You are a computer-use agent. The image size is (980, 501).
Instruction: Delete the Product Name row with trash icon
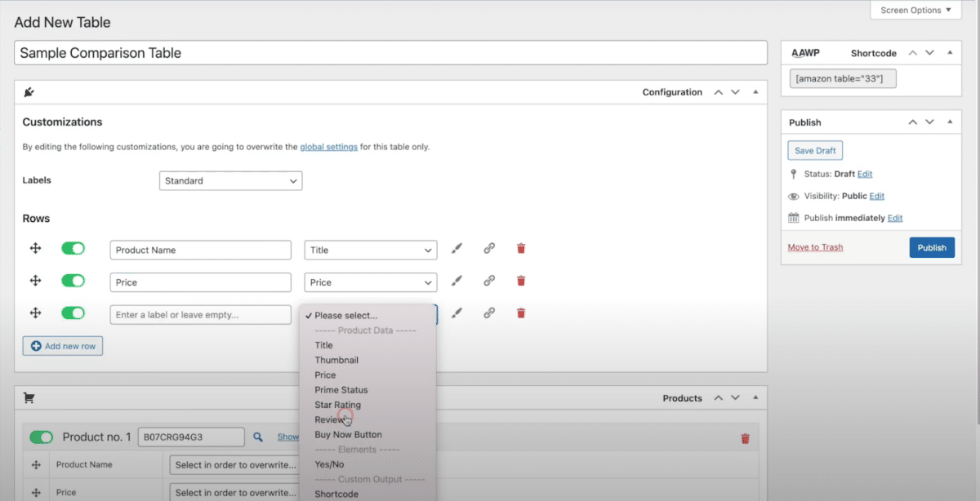pos(521,248)
